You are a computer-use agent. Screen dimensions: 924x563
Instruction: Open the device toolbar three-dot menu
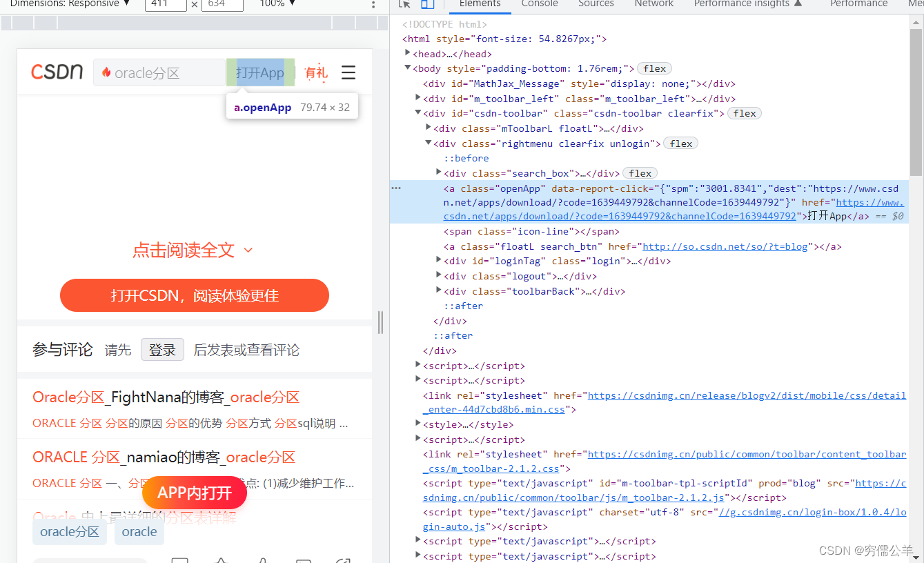374,4
